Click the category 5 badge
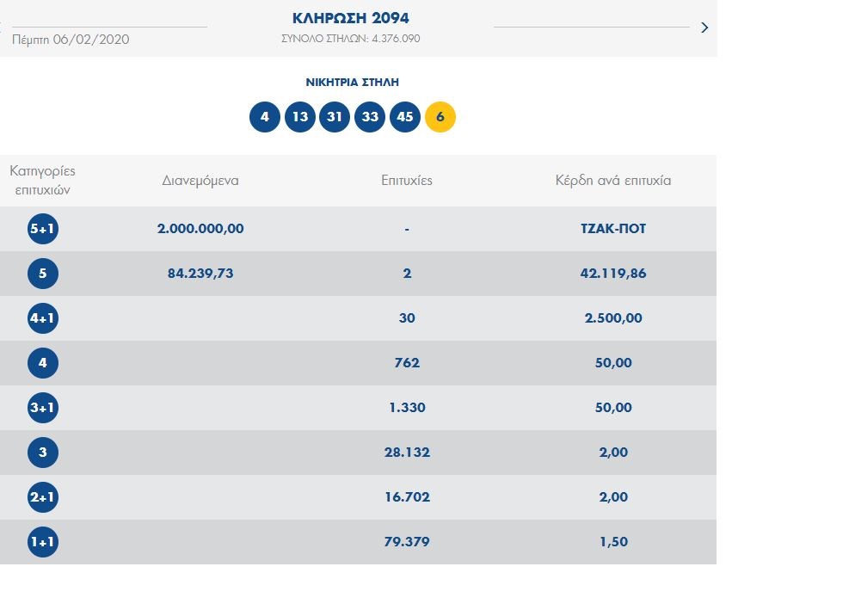 [x=43, y=274]
